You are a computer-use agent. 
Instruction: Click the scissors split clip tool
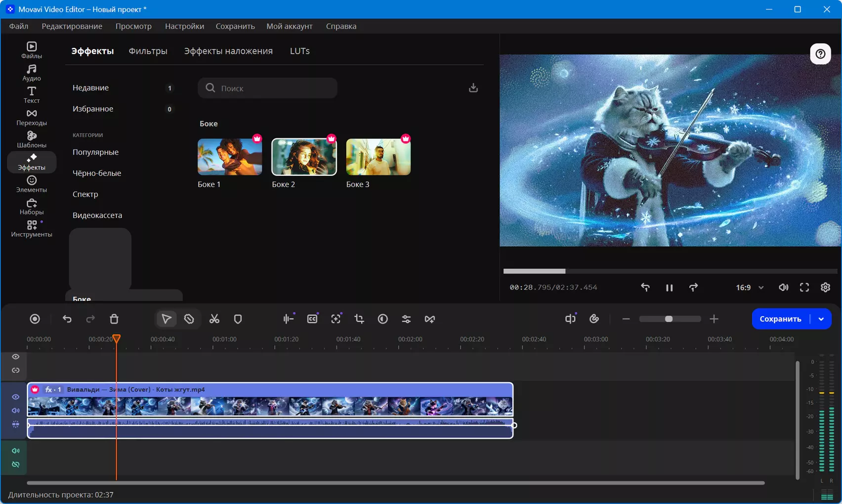(x=214, y=319)
